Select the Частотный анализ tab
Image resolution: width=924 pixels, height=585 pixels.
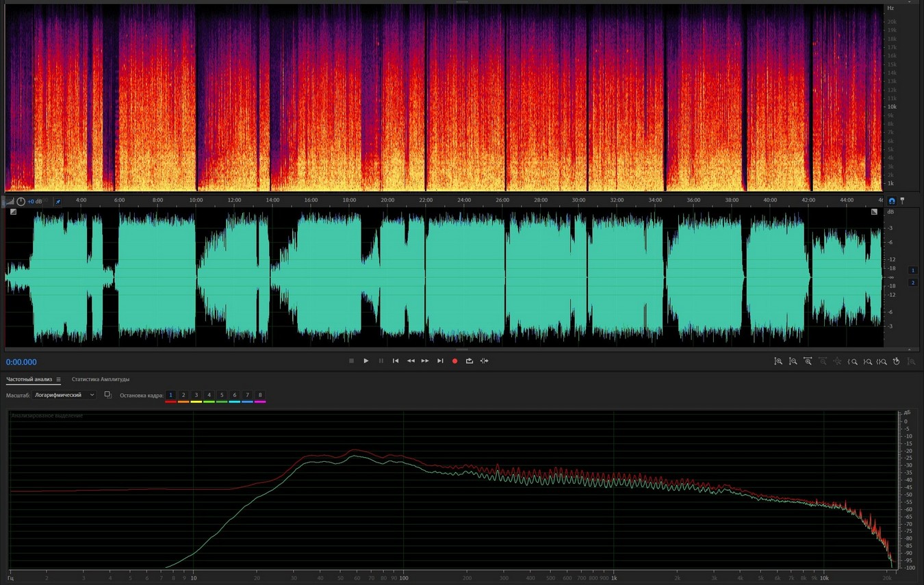tap(29, 379)
